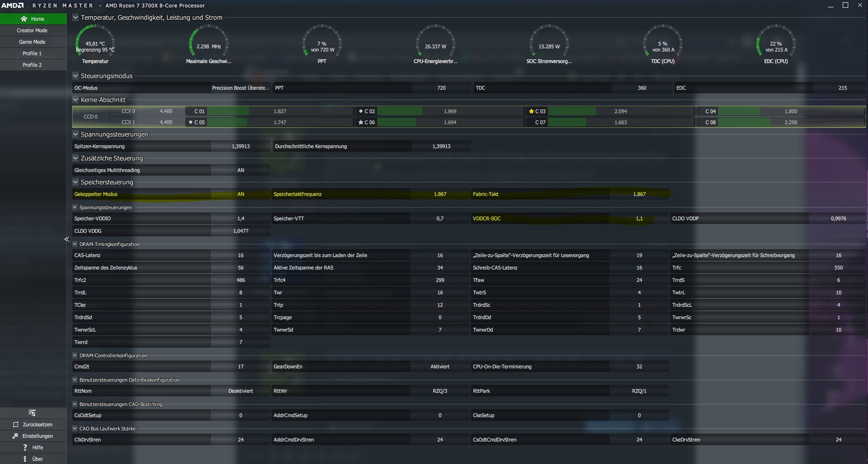Collapse the CAD Bus Laufwerk Stärke section

coord(75,429)
